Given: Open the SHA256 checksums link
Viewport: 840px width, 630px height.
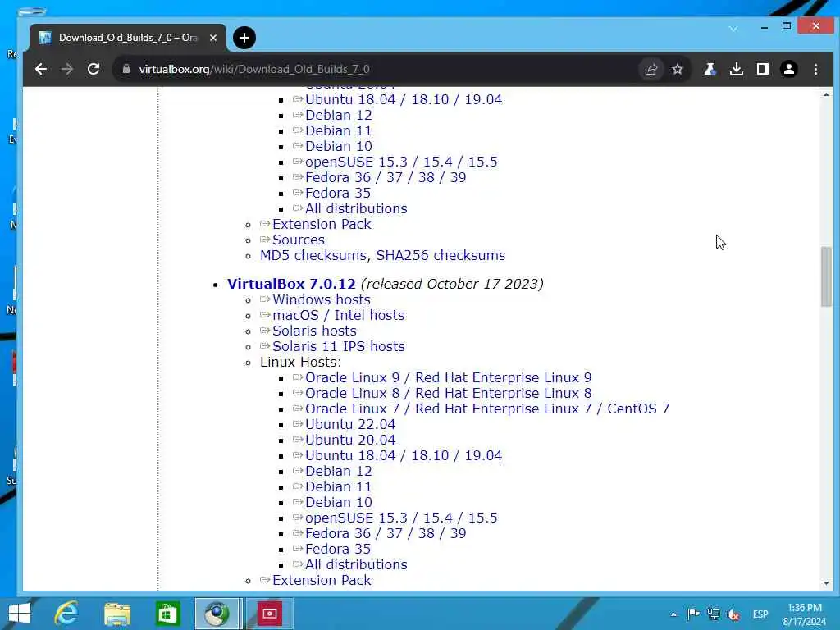Looking at the screenshot, I should [x=441, y=255].
